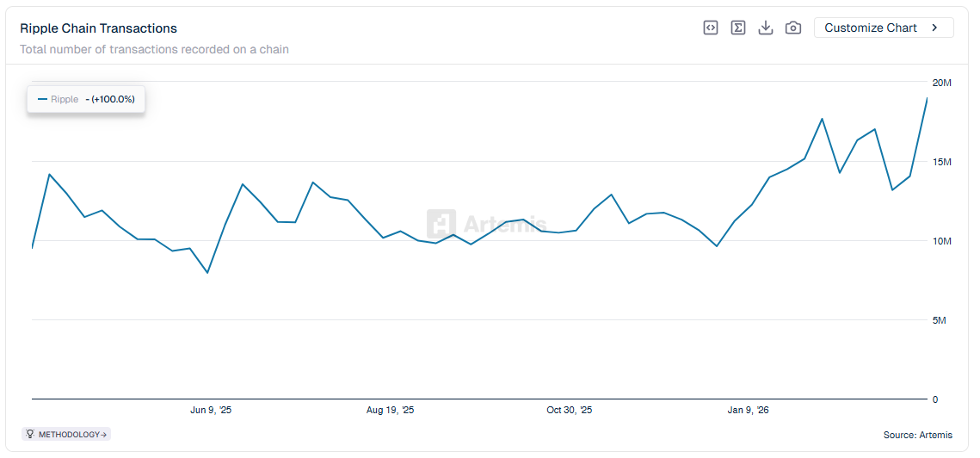This screenshot has height=458, width=980.
Task: Toggle the Ripple series in legend
Action: [x=65, y=99]
